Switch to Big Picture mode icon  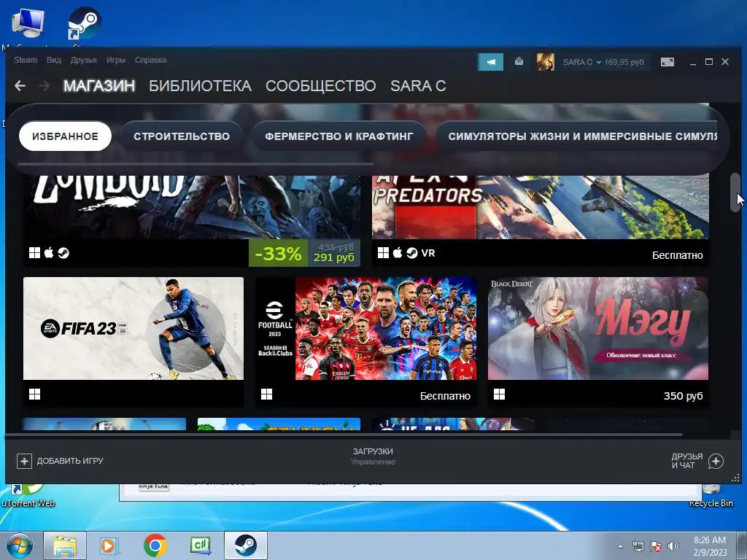667,62
